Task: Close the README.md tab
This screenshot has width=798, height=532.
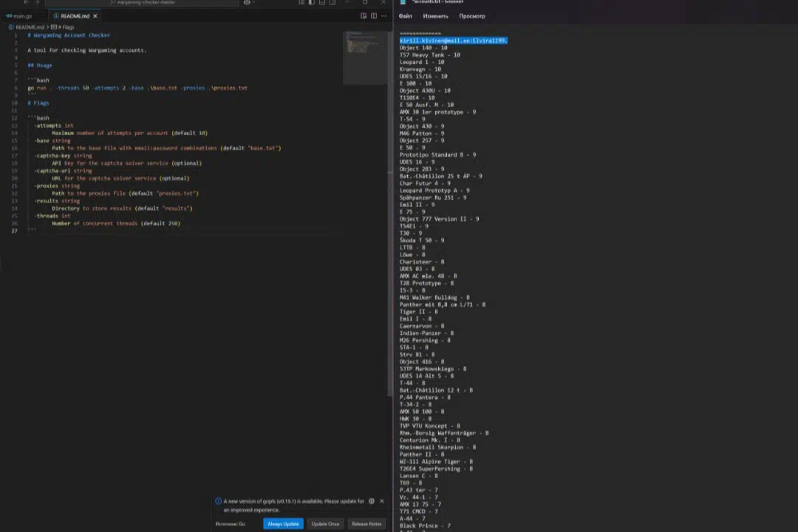Action: pos(95,16)
